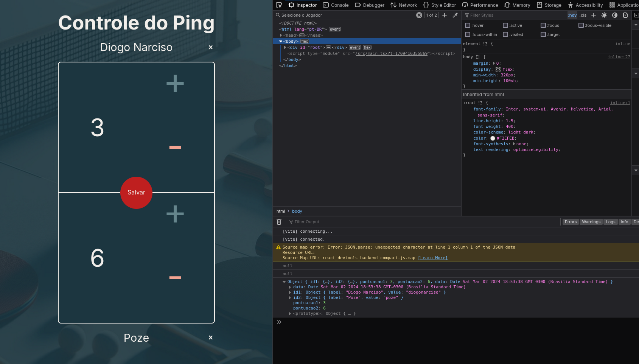Toggle the :visited pseudo-class checkbox

coord(505,34)
